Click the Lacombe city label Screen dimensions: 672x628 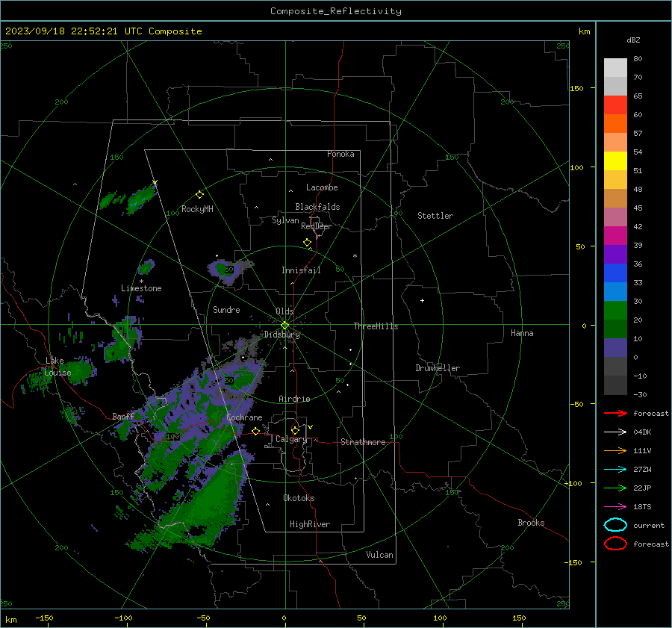322,187
